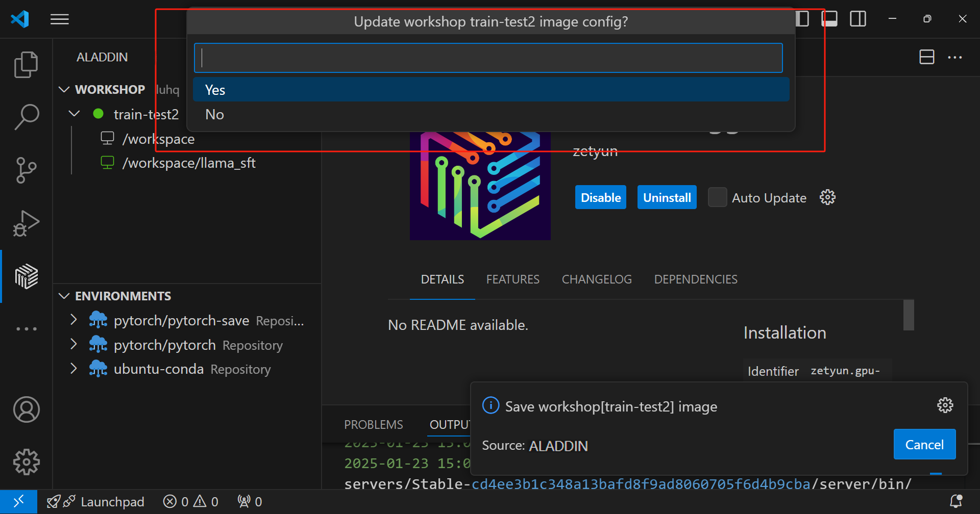The width and height of the screenshot is (980, 514).
Task: Collapse the WORKSHOP section
Action: point(64,90)
